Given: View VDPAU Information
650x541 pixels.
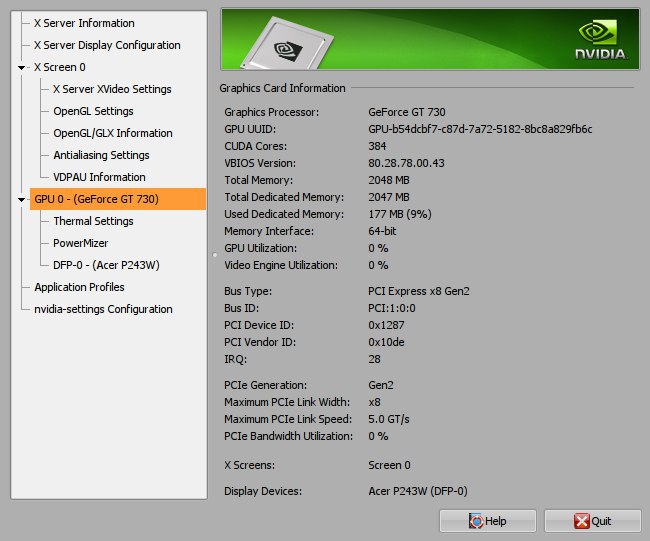Looking at the screenshot, I should (99, 177).
